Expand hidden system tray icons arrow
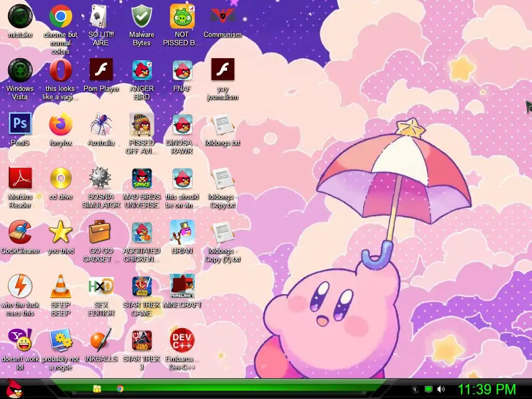532x399 pixels. [415, 390]
